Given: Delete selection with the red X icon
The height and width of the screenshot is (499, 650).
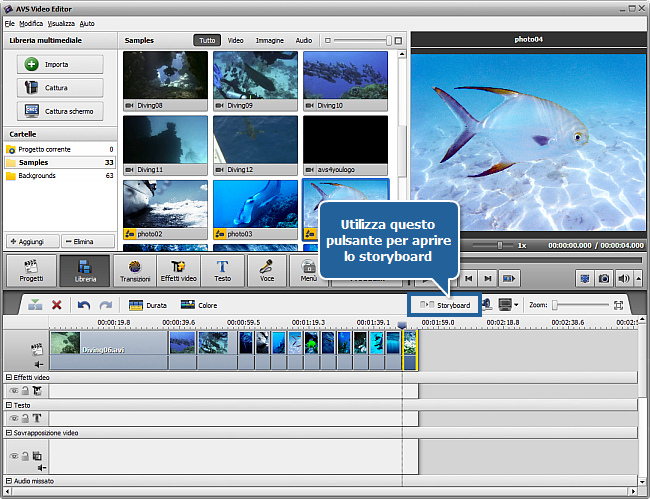Looking at the screenshot, I should click(57, 305).
